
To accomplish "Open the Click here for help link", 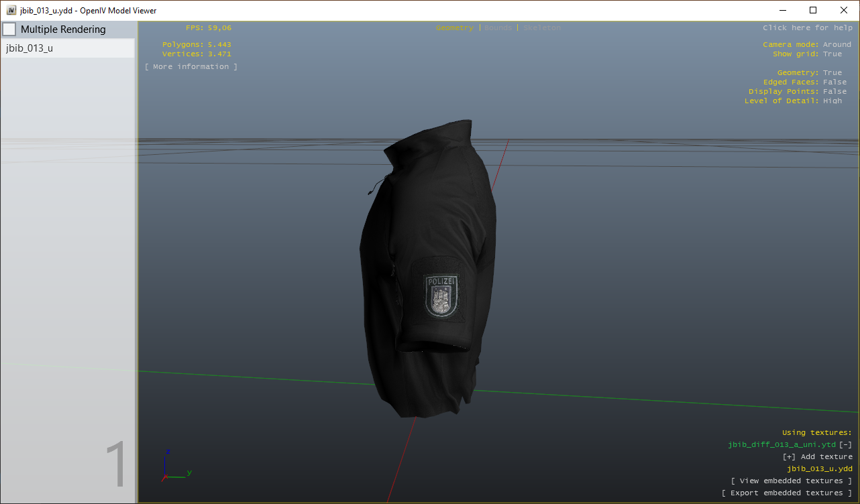I will pyautogui.click(x=808, y=28).
